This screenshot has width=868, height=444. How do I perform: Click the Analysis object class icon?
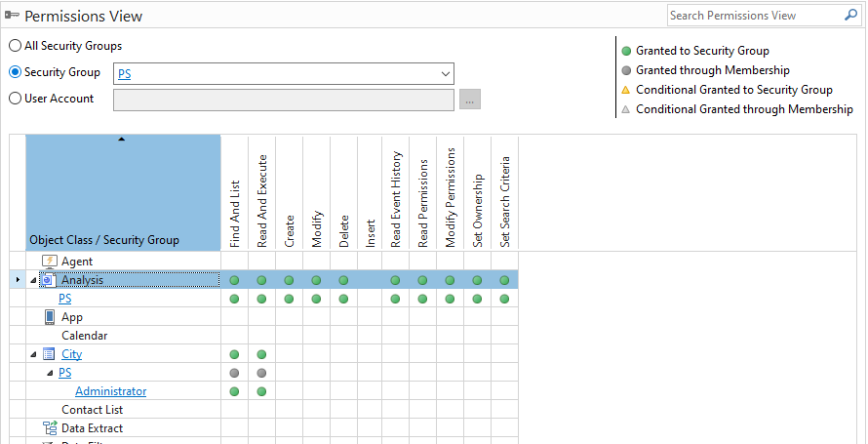click(47, 280)
